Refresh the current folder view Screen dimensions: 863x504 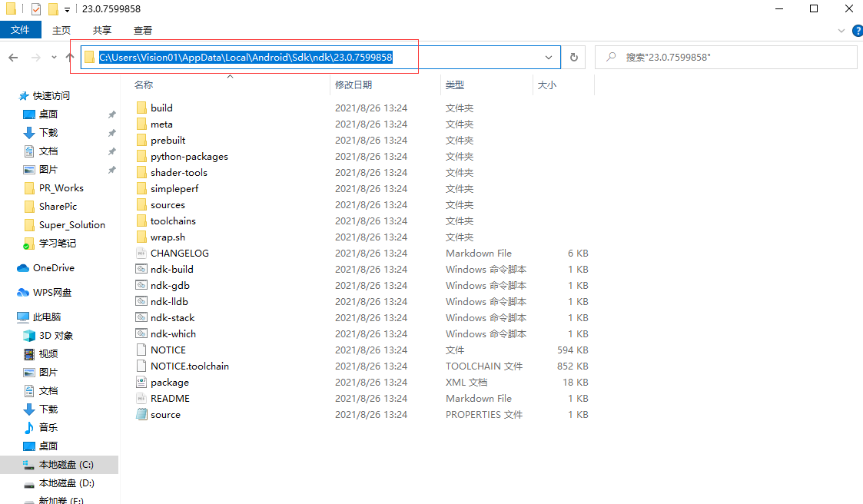pyautogui.click(x=573, y=57)
